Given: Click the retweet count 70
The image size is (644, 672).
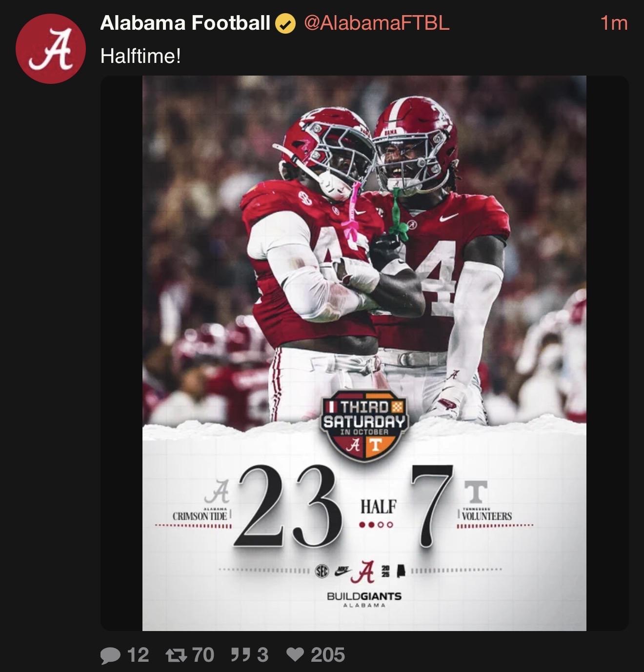Looking at the screenshot, I should [x=203, y=655].
